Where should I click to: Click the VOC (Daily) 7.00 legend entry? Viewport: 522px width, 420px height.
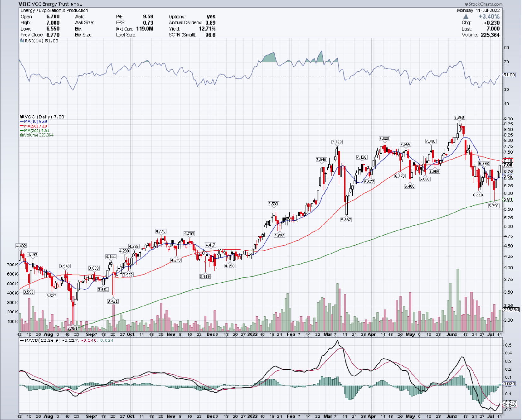coord(44,117)
